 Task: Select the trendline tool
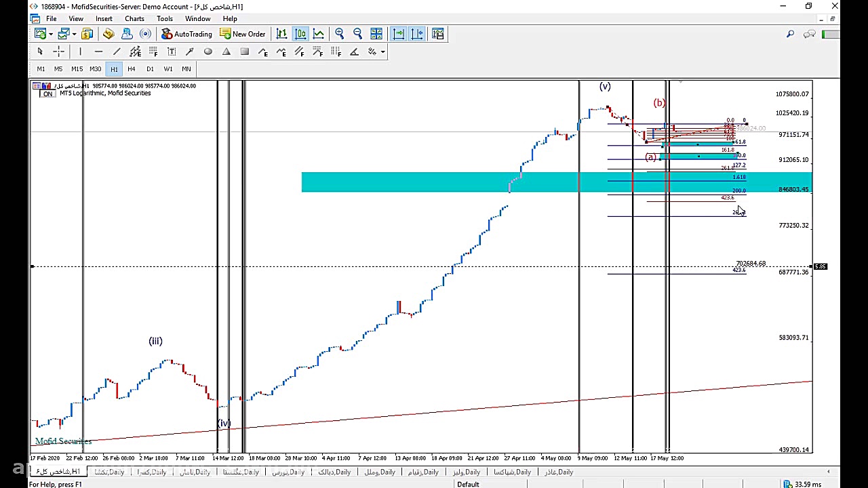click(117, 52)
